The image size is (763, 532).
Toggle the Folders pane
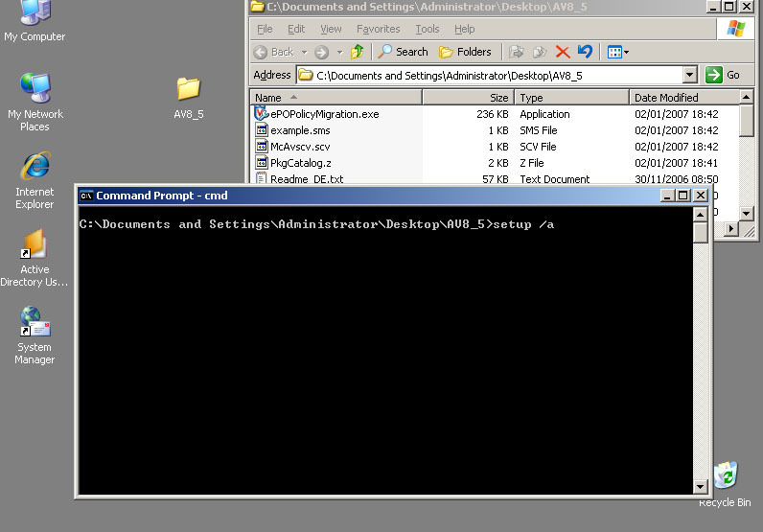coord(465,52)
